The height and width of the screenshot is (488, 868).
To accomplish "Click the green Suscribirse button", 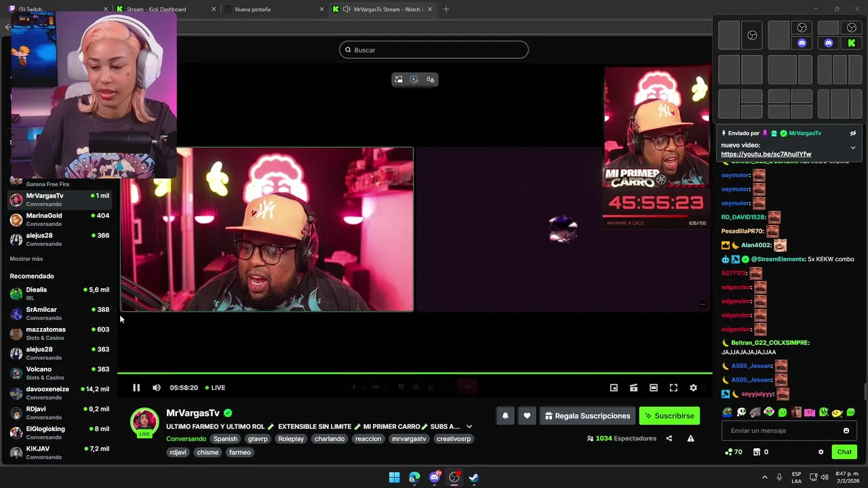I will coord(669,416).
